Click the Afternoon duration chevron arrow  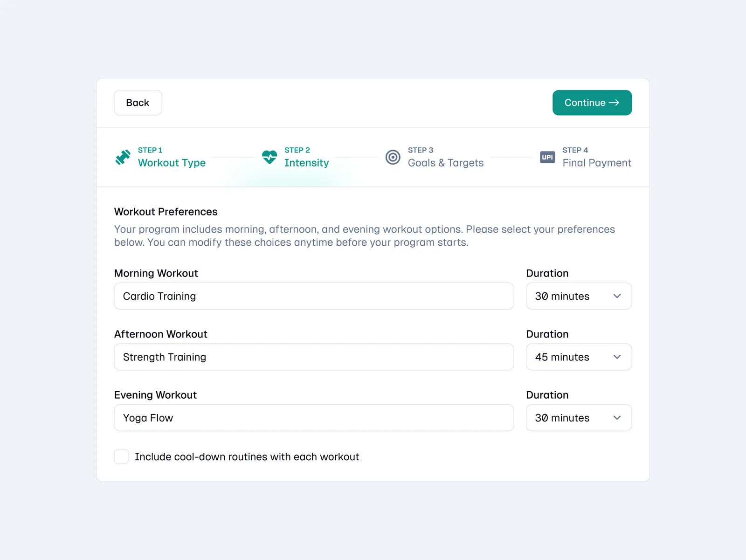[617, 357]
